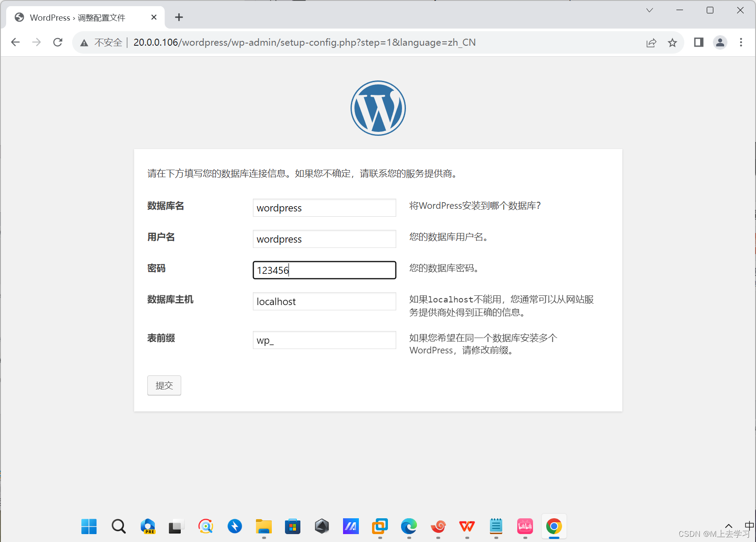Open the overlapping squares VM app in taskbar
The height and width of the screenshot is (542, 756).
pyautogui.click(x=380, y=526)
